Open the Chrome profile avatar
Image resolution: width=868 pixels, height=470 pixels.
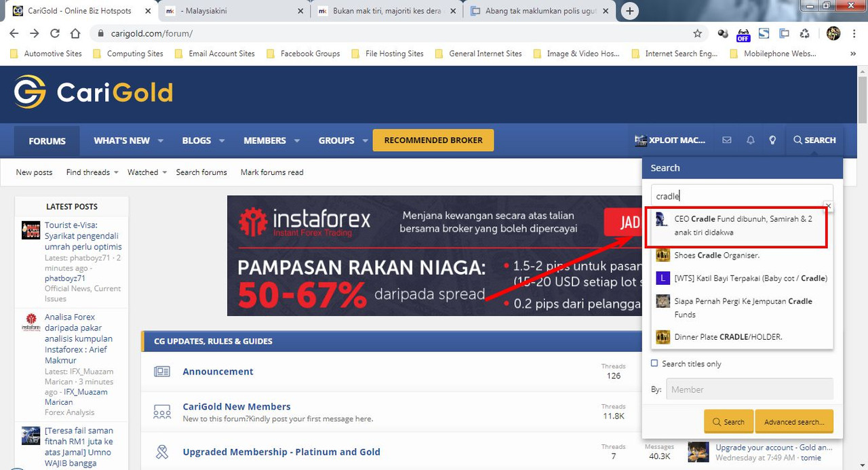tap(833, 33)
